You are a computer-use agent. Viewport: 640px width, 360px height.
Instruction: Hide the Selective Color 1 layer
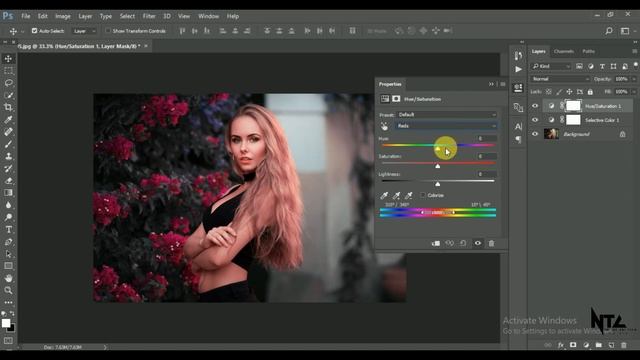click(x=535, y=120)
